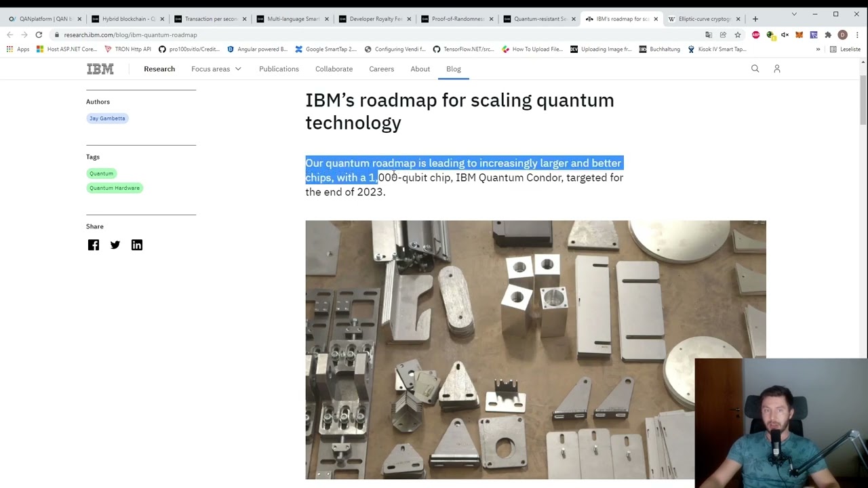Screen dimensions: 868x488
Task: Open the muted speaker extension icon
Action: pos(785,35)
